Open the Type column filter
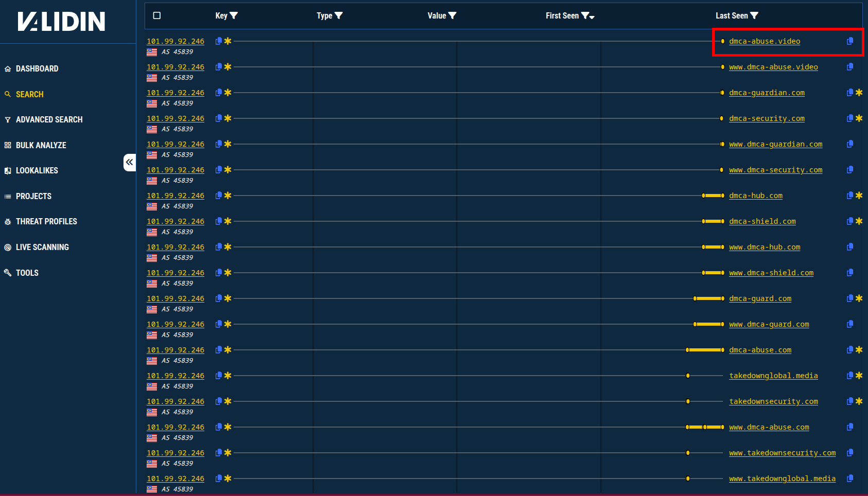 [339, 16]
